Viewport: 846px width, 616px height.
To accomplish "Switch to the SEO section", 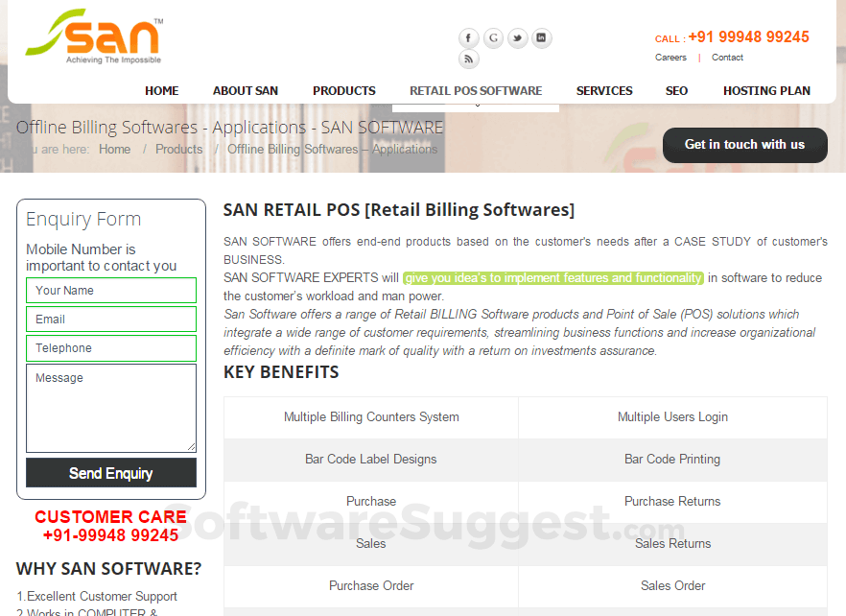I will point(676,90).
